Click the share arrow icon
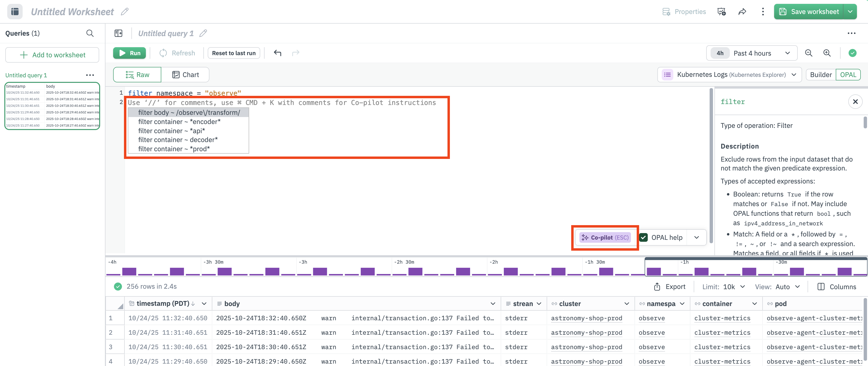 pyautogui.click(x=742, y=12)
